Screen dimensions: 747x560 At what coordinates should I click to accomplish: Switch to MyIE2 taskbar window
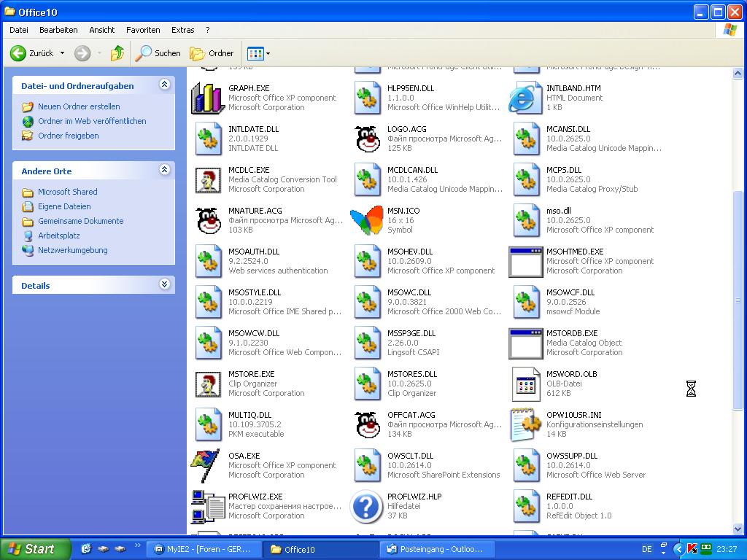(204, 550)
